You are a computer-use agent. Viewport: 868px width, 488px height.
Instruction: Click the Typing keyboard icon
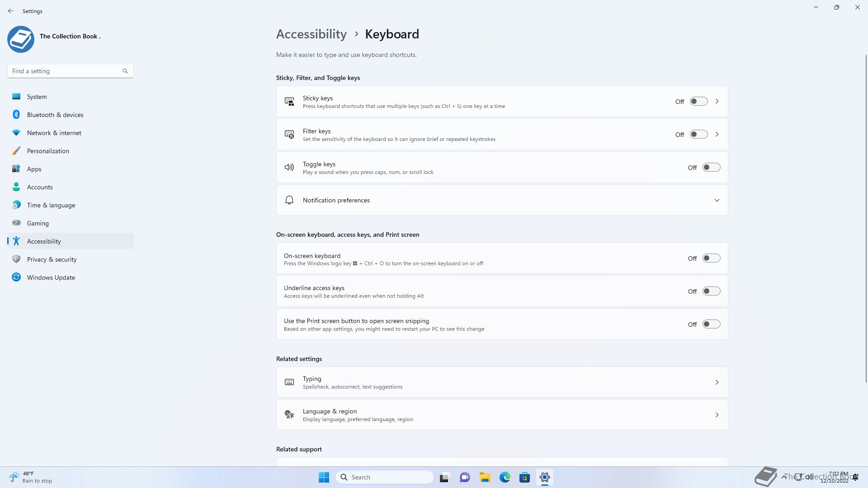point(289,382)
